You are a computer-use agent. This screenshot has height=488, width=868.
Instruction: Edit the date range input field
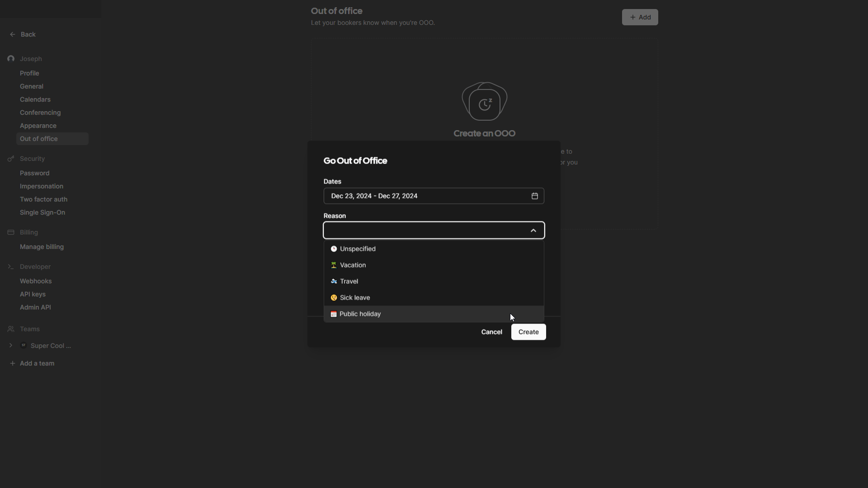pyautogui.click(x=434, y=196)
